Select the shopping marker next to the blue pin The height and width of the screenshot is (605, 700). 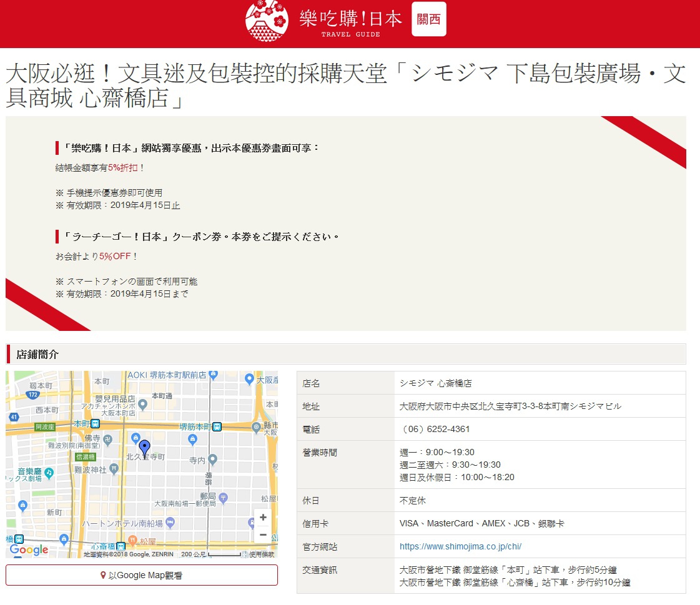click(136, 438)
